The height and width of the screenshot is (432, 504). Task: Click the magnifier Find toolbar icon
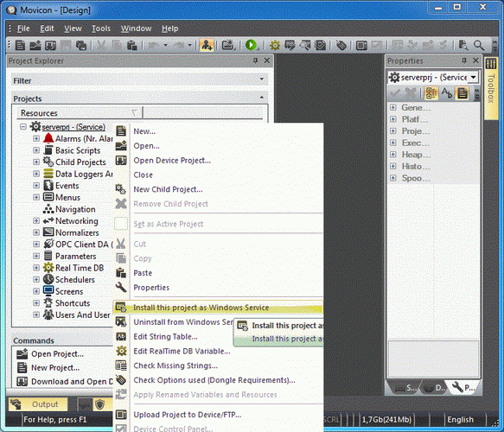pos(479,45)
